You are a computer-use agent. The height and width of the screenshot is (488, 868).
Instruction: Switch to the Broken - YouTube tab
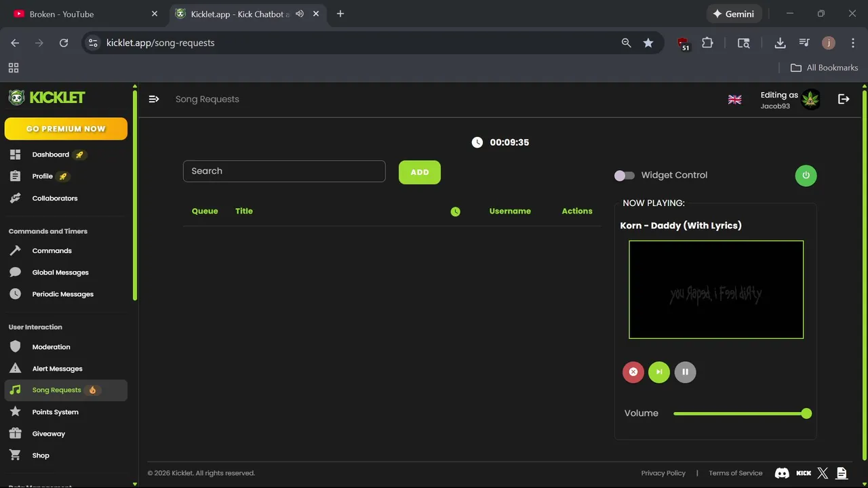coord(85,14)
